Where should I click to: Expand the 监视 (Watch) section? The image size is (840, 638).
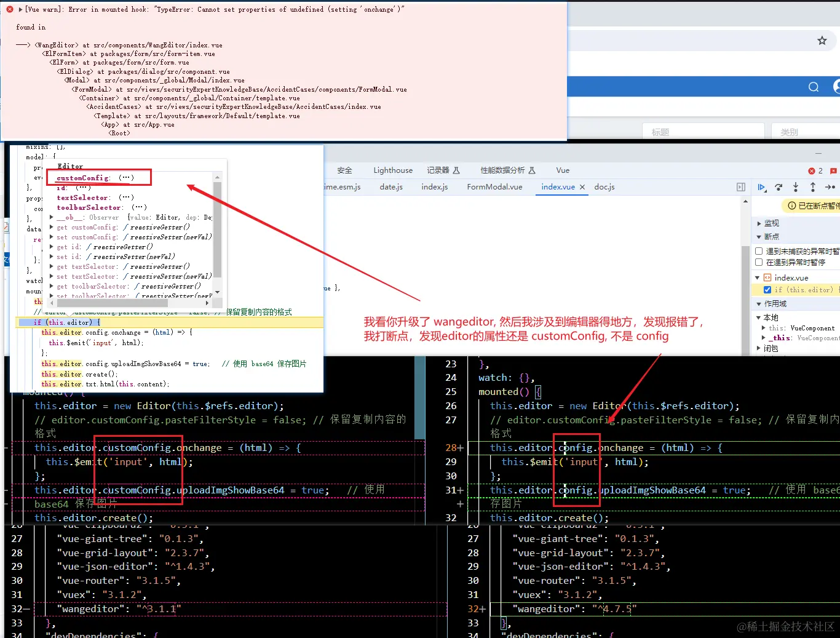(758, 223)
